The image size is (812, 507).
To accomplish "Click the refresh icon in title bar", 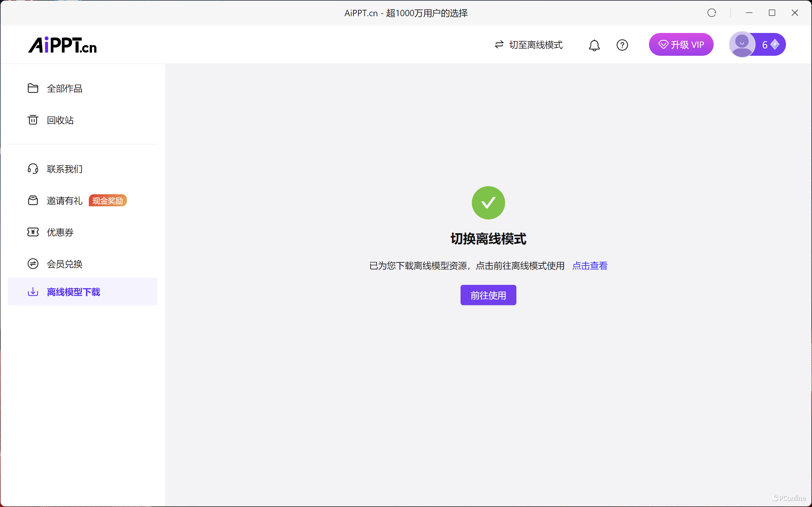I will pos(711,13).
